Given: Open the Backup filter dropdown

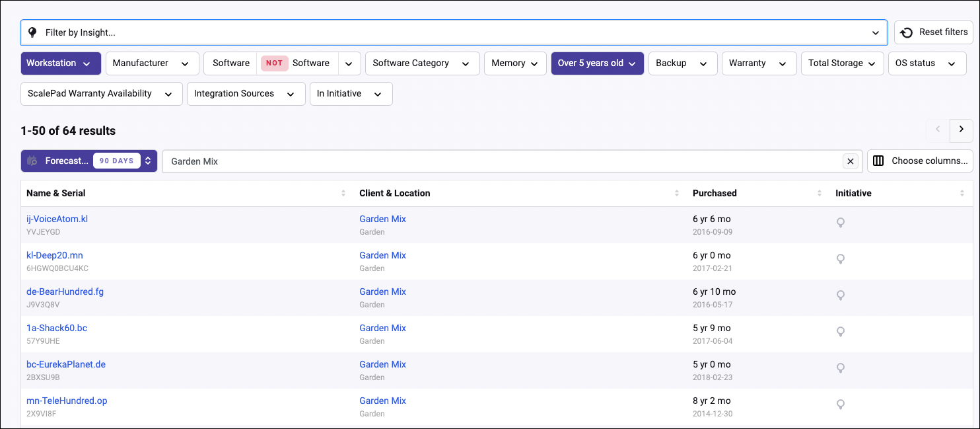Looking at the screenshot, I should tap(683, 63).
